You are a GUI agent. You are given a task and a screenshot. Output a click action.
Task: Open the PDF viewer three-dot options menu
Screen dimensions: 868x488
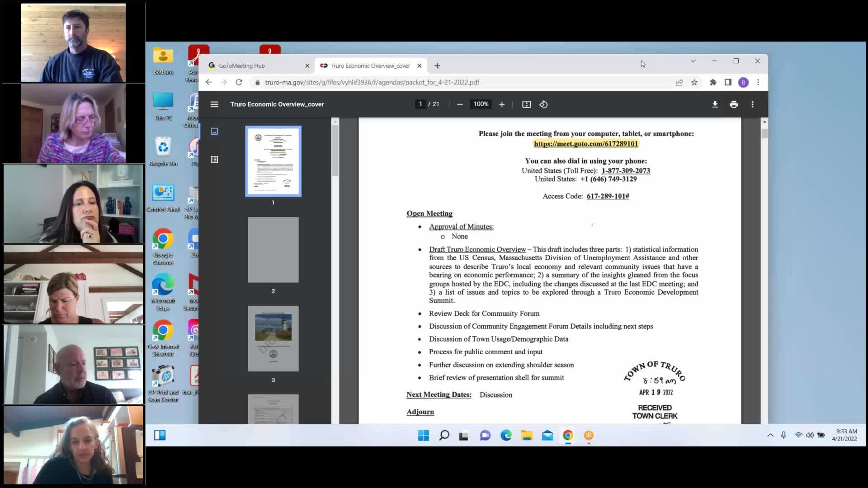point(752,104)
